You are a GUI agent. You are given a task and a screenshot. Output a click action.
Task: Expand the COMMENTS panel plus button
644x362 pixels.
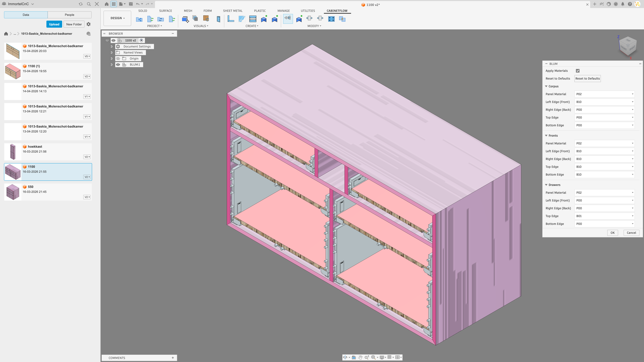pyautogui.click(x=173, y=358)
